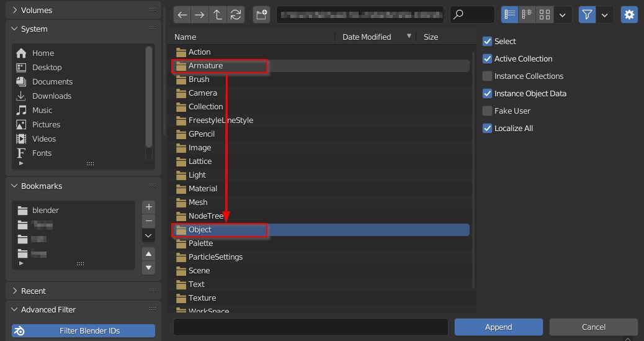
Task: Select the Camera folder
Action: [321, 93]
